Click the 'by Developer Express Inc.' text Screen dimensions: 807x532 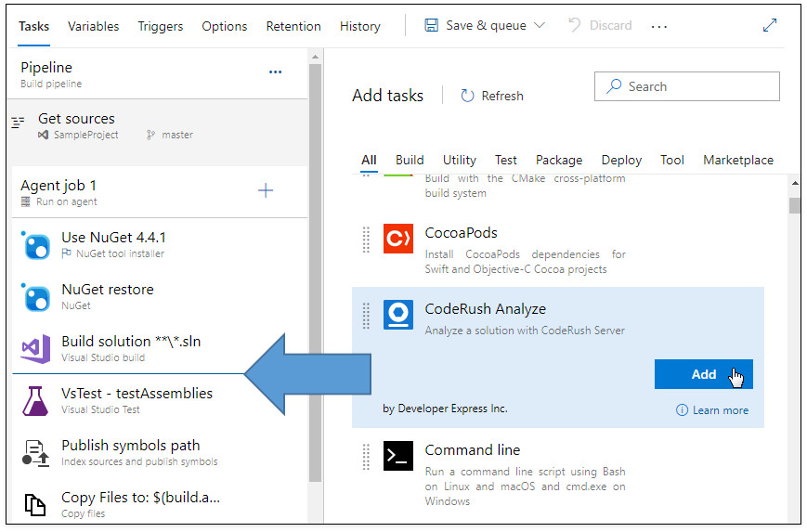point(445,409)
